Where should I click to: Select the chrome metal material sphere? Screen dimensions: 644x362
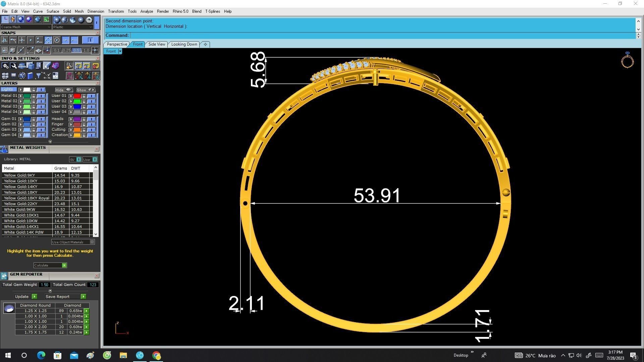pos(89,20)
